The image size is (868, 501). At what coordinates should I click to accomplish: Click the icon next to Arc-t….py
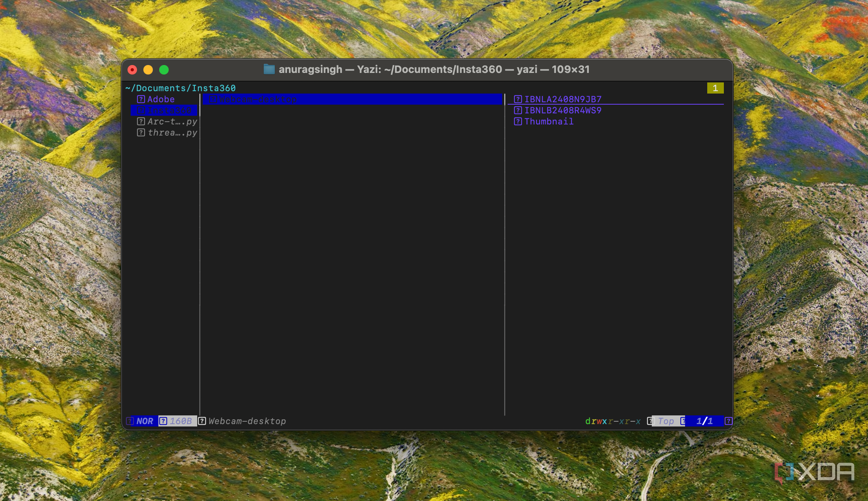141,121
